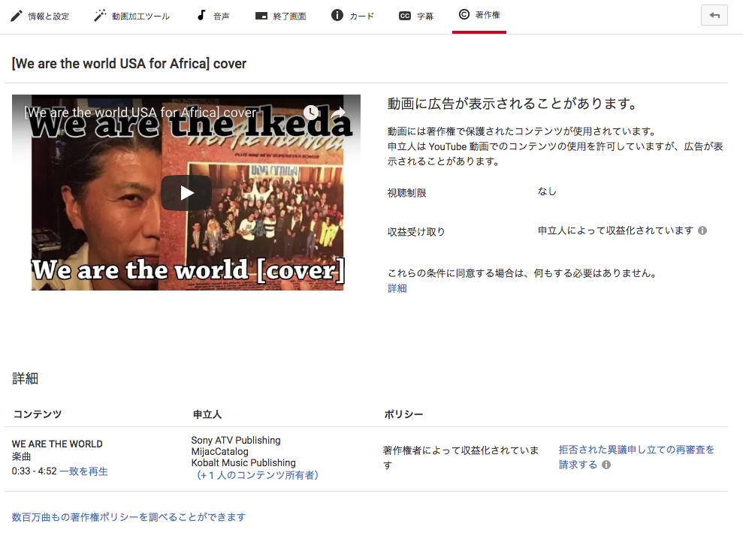Click the 詳細 section heading

[25, 378]
